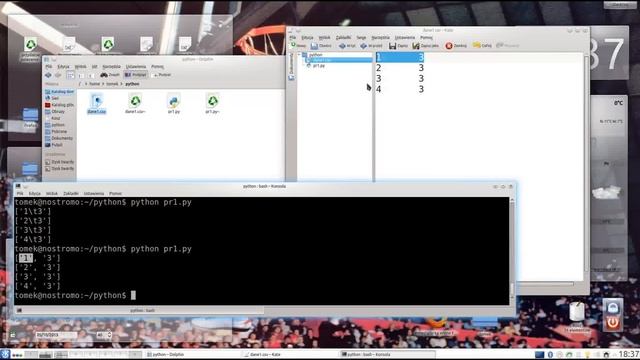Click Nowy new document in Kate
Viewport: 640px width, 360px height.
[298, 46]
